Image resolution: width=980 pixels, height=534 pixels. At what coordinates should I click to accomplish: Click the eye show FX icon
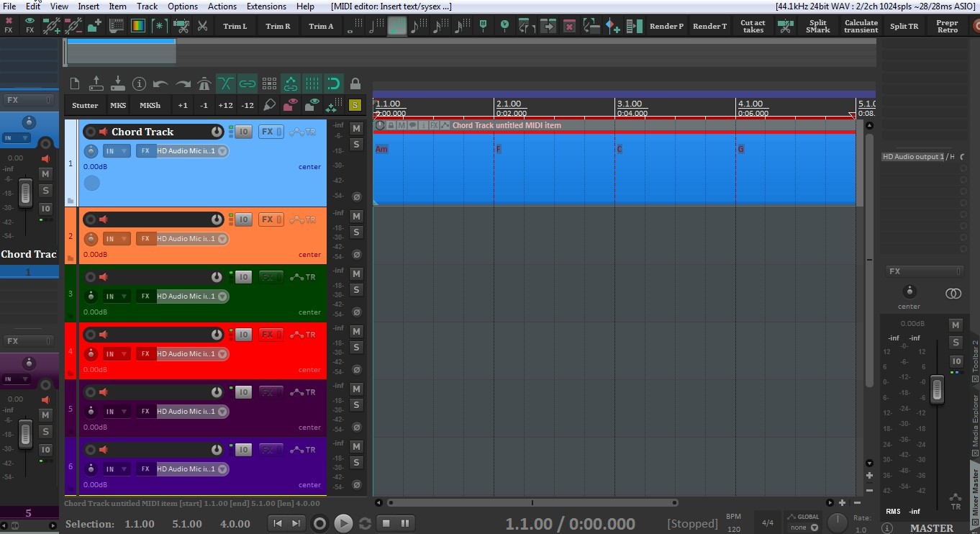[x=30, y=26]
